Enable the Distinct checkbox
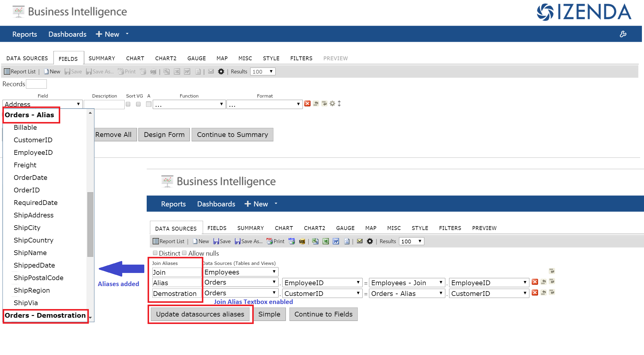The image size is (644, 355). pos(155,253)
